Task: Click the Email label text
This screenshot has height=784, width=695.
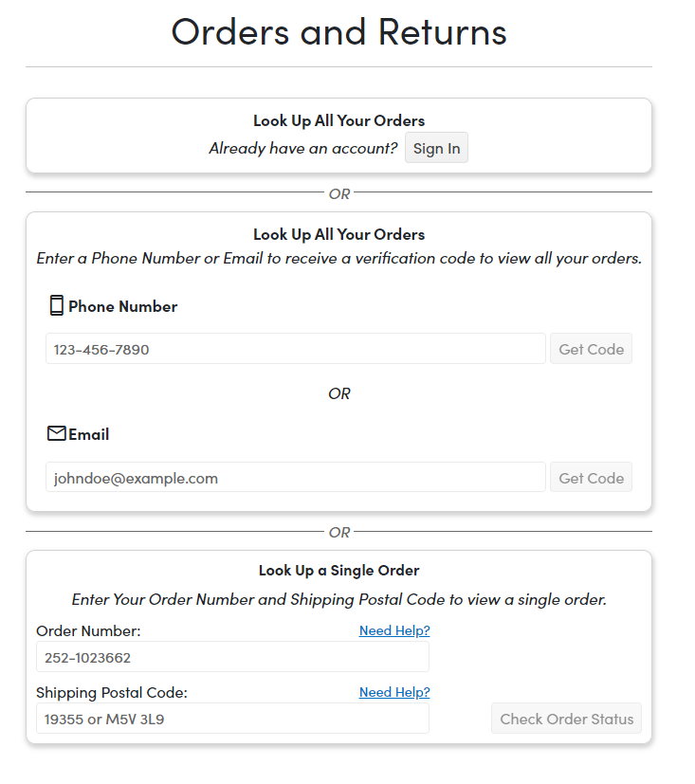Action: [x=88, y=434]
